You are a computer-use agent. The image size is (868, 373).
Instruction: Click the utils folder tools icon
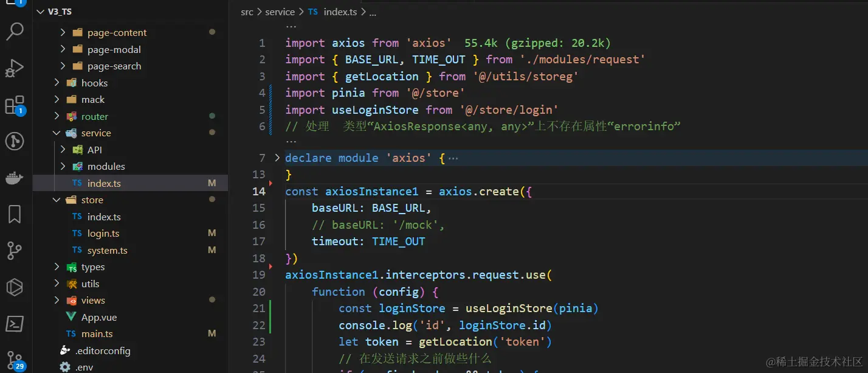coord(71,284)
